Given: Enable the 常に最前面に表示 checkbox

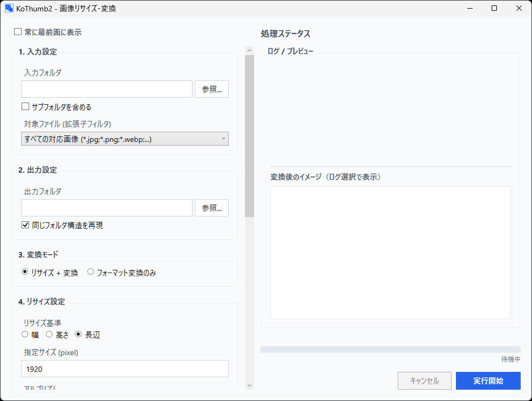Looking at the screenshot, I should tap(17, 32).
